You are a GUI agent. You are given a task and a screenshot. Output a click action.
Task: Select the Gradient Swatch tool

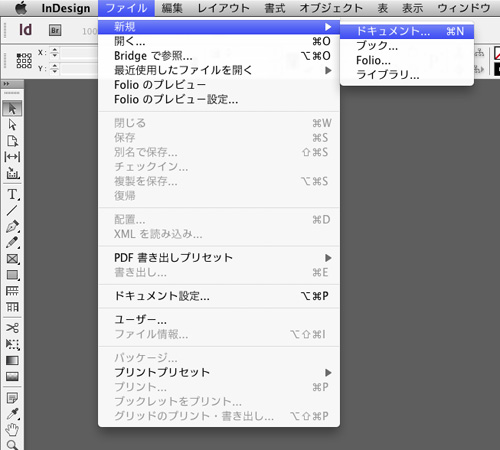pyautogui.click(x=12, y=360)
